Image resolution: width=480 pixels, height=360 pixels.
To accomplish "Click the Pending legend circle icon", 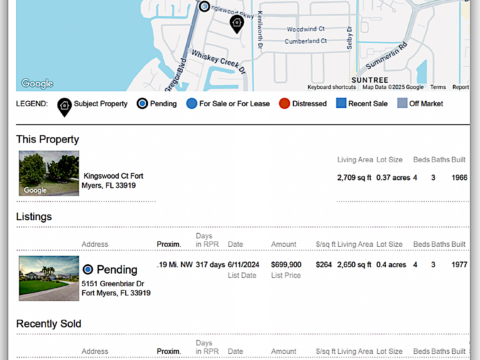I will click(142, 104).
